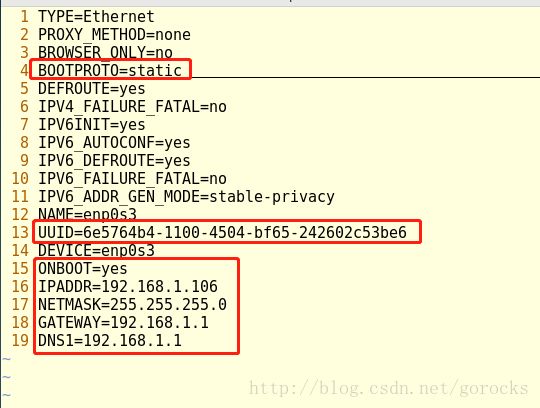Place cursor on ONBOOT=yes line
The width and height of the screenshot is (540, 408).
pyautogui.click(x=83, y=269)
